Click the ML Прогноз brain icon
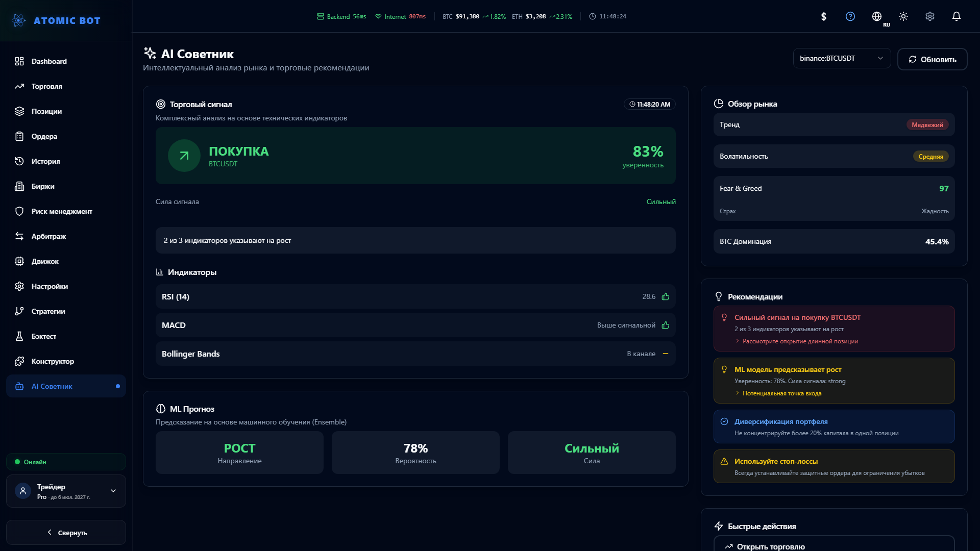Viewport: 980px width, 551px height. click(161, 409)
